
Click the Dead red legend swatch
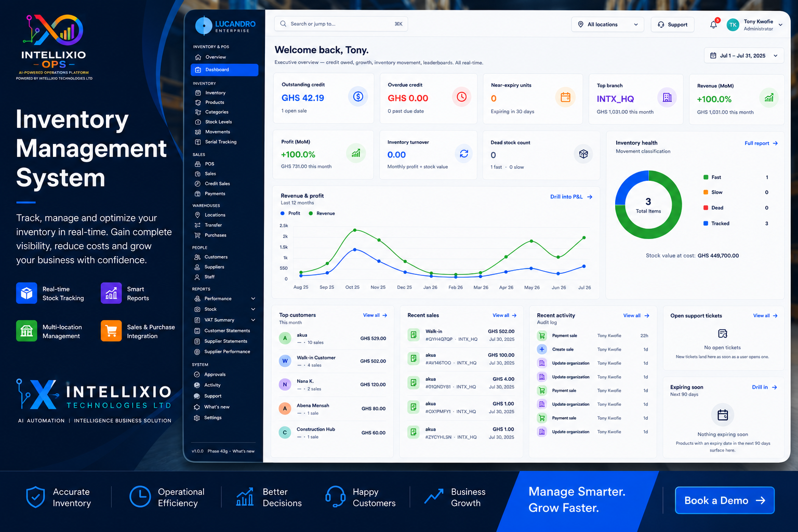tap(706, 208)
